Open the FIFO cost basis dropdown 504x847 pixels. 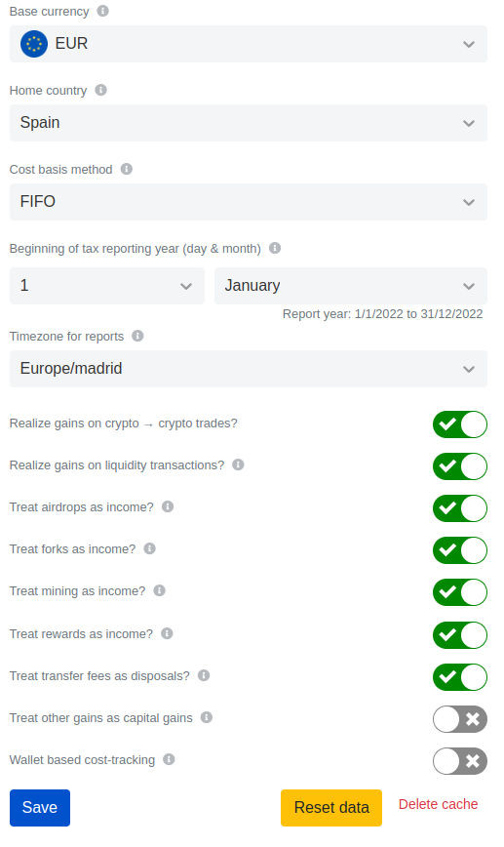[249, 202]
